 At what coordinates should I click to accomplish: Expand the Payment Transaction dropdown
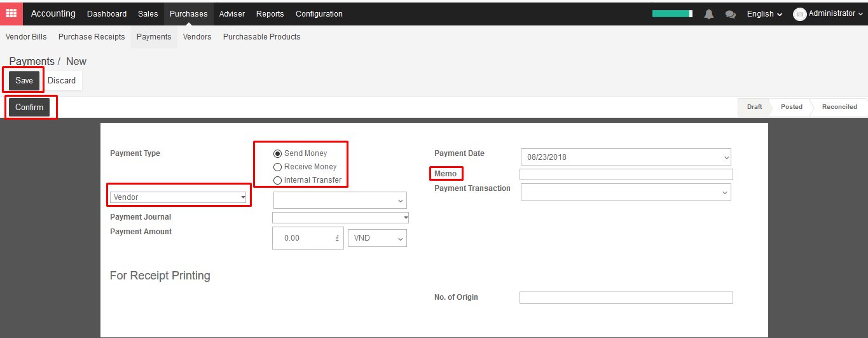tap(626, 192)
